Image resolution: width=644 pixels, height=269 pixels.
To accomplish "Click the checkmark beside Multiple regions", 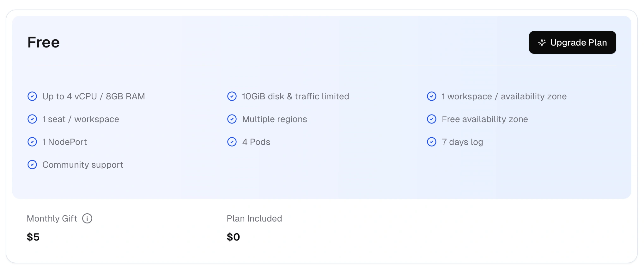I will click(x=232, y=119).
